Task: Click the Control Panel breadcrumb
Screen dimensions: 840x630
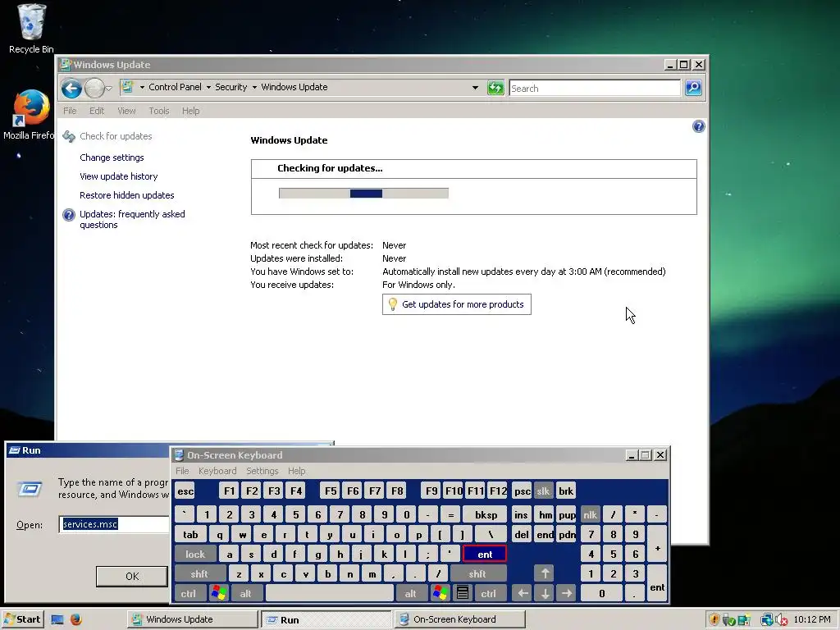Action: [x=176, y=87]
